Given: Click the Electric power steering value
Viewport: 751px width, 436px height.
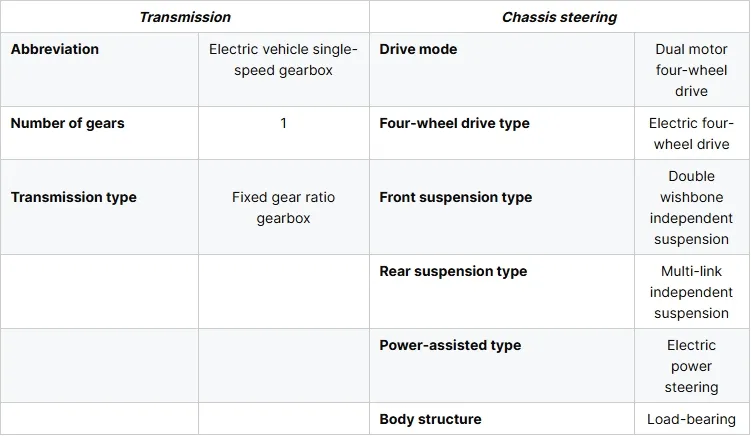Looking at the screenshot, I should [691, 366].
